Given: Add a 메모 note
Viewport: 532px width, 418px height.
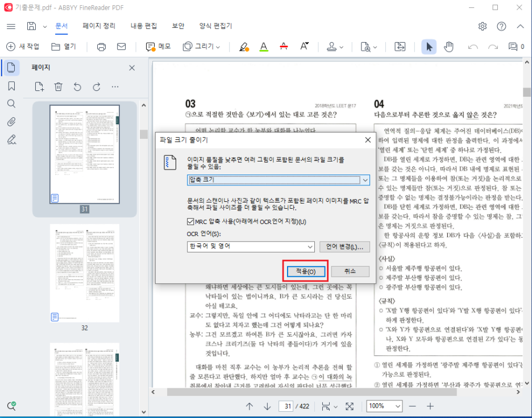Looking at the screenshot, I should [158, 47].
